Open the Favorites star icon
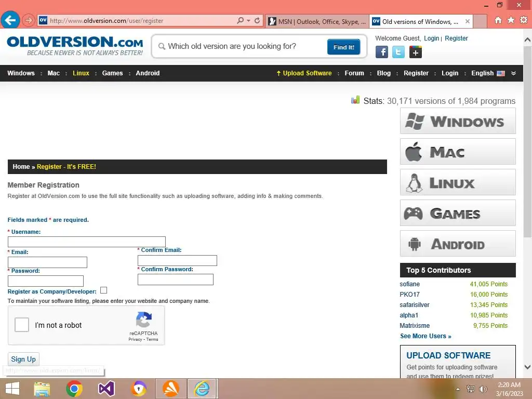The width and height of the screenshot is (532, 399). coord(511,20)
